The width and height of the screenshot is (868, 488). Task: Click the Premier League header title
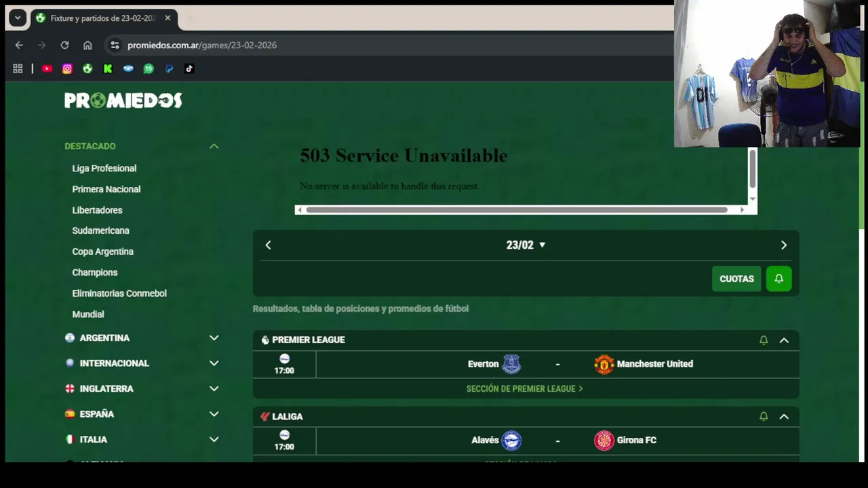pyautogui.click(x=309, y=340)
